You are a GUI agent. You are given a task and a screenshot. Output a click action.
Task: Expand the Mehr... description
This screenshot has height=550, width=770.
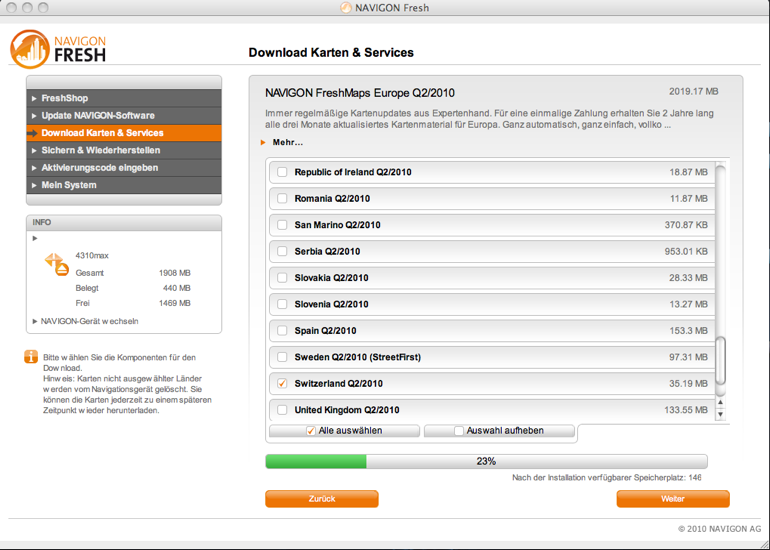[x=282, y=142]
